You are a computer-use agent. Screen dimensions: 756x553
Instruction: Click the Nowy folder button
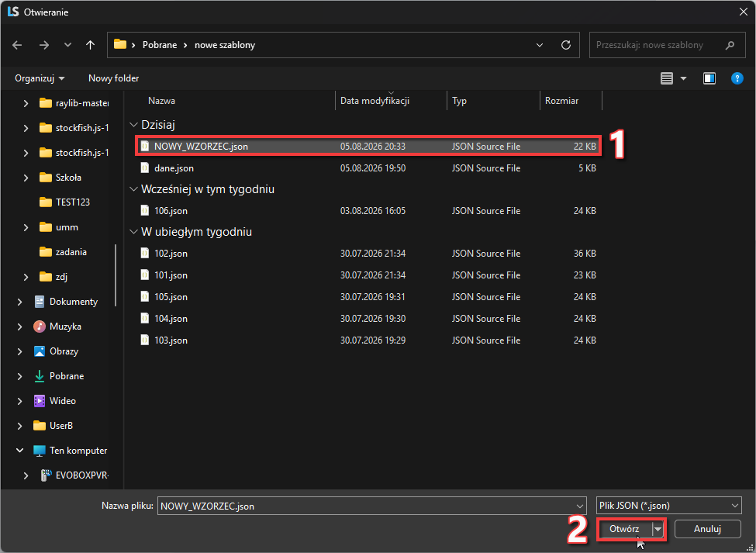114,78
